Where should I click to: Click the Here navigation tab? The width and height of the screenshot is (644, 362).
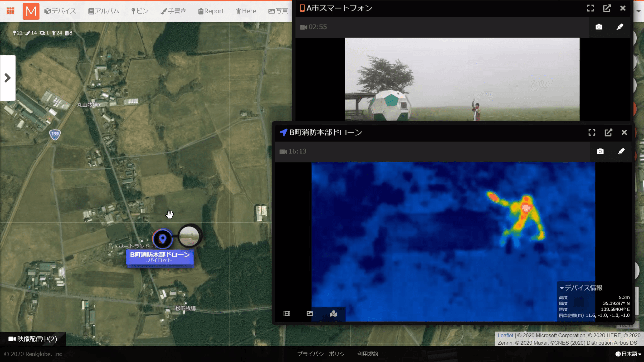(x=246, y=11)
